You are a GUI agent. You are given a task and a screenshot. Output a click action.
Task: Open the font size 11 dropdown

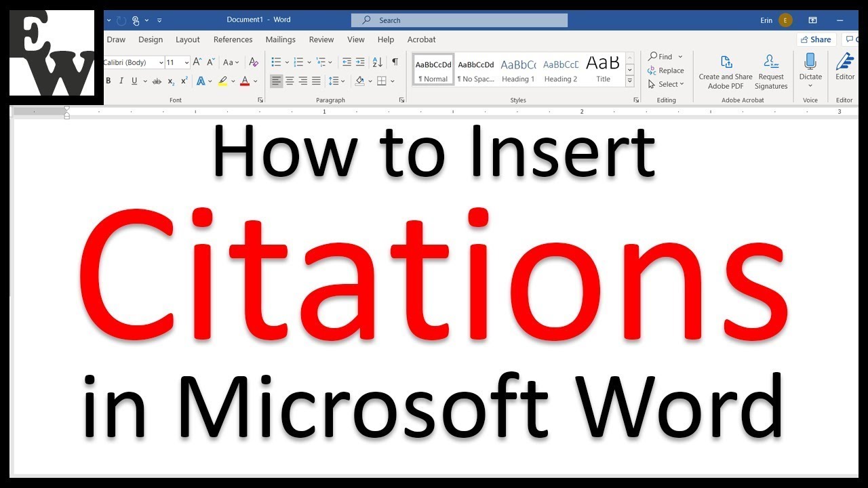click(x=186, y=62)
